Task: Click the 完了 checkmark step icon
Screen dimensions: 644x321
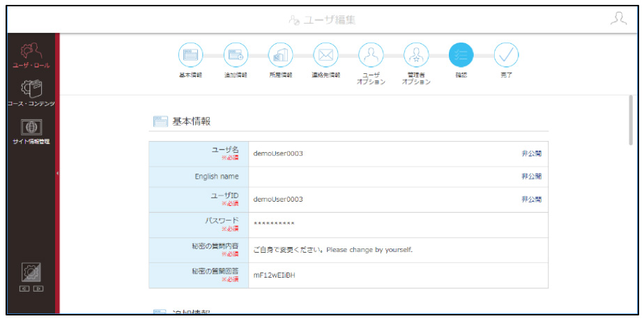Action: tap(506, 54)
